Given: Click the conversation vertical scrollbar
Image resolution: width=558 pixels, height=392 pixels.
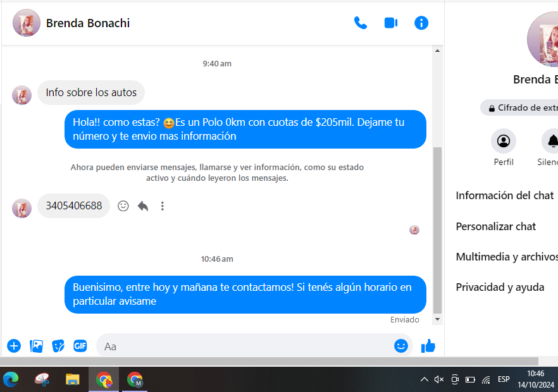Looking at the screenshot, I should [437, 228].
